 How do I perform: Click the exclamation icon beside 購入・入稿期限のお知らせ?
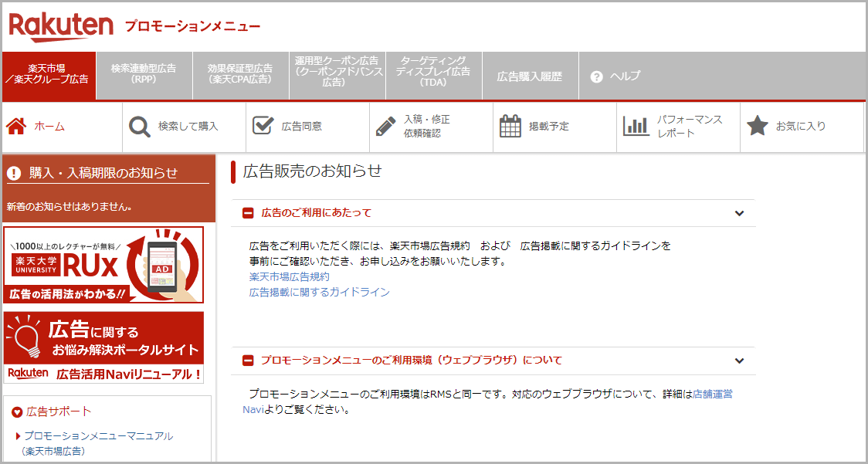tap(14, 173)
